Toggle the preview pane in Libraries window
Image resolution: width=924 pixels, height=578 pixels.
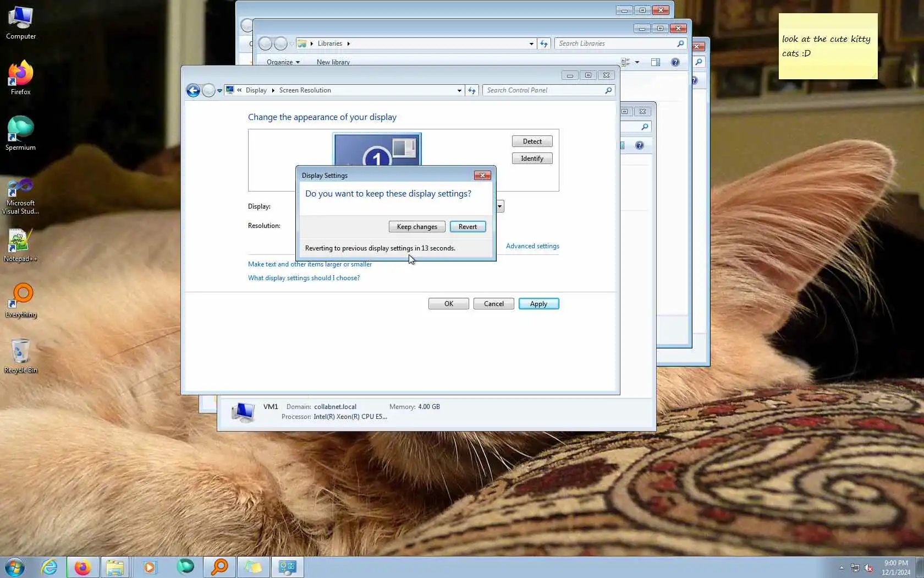pyautogui.click(x=655, y=62)
